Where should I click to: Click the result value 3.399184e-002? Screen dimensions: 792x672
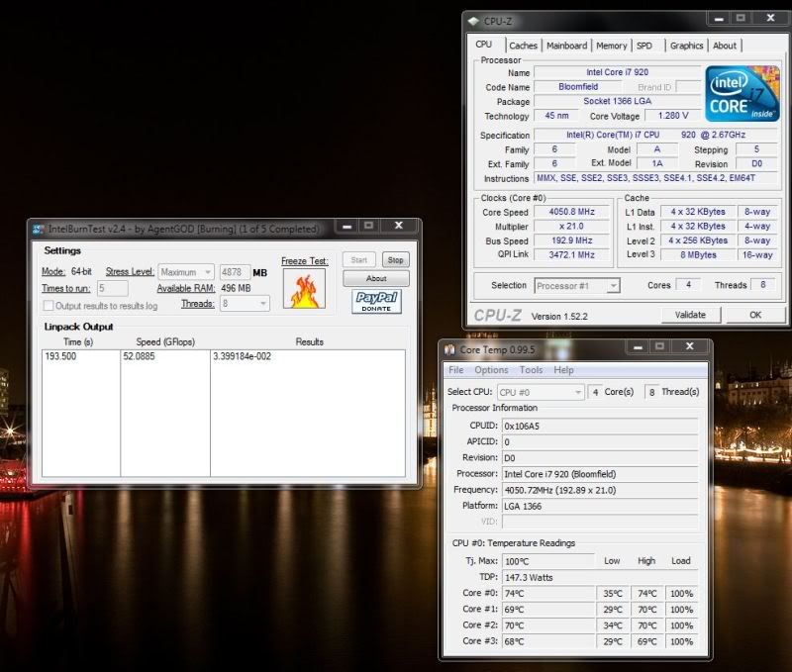242,356
